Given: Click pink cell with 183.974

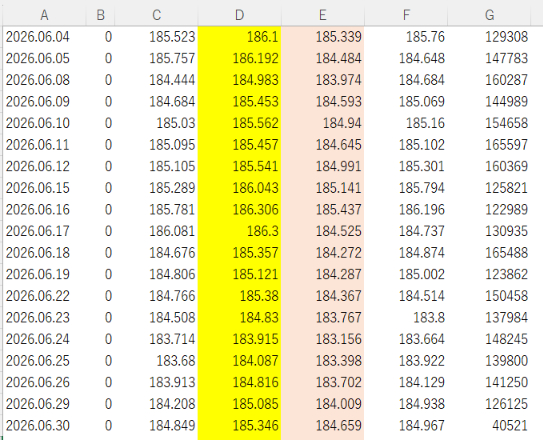Looking at the screenshot, I should (322, 80).
